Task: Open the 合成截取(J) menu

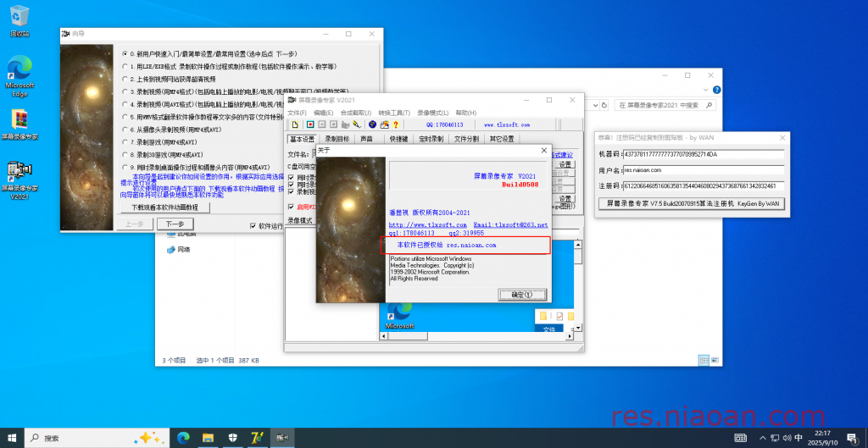Action: click(356, 113)
